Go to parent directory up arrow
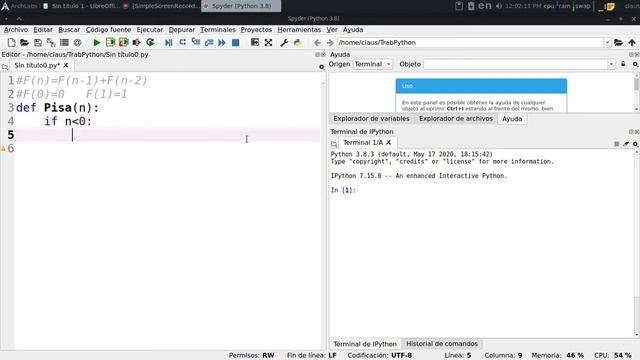This screenshot has width=640, height=360. point(632,42)
